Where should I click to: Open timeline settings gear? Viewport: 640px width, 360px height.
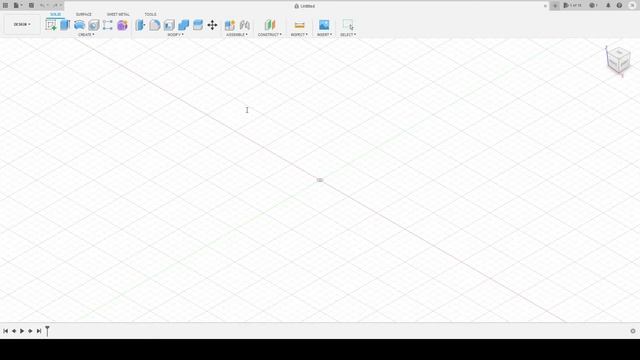(633, 331)
